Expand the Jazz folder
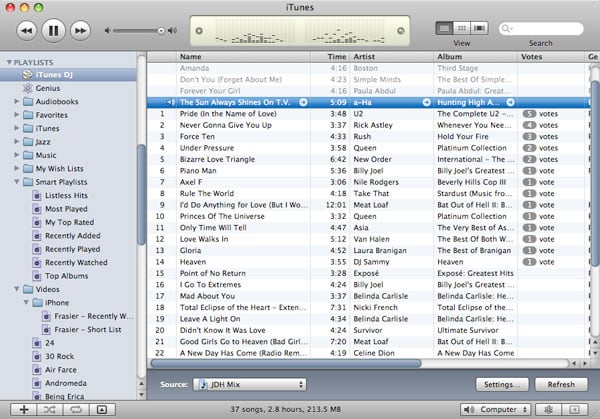Viewport: 600px width, 419px height. (x=16, y=142)
